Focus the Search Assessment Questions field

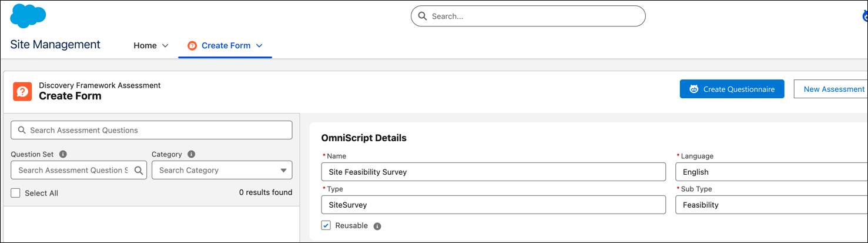click(x=152, y=130)
